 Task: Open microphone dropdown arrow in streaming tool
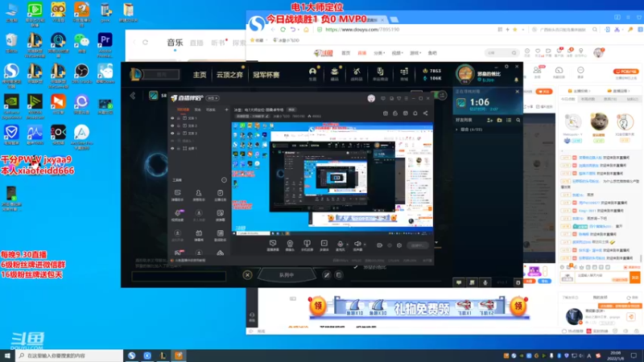click(x=348, y=245)
